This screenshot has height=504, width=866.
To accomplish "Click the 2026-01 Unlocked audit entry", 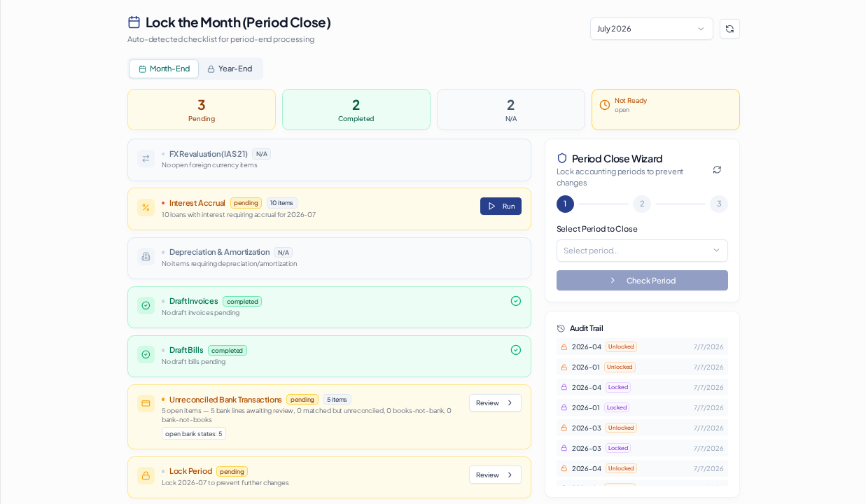I will pyautogui.click(x=642, y=367).
